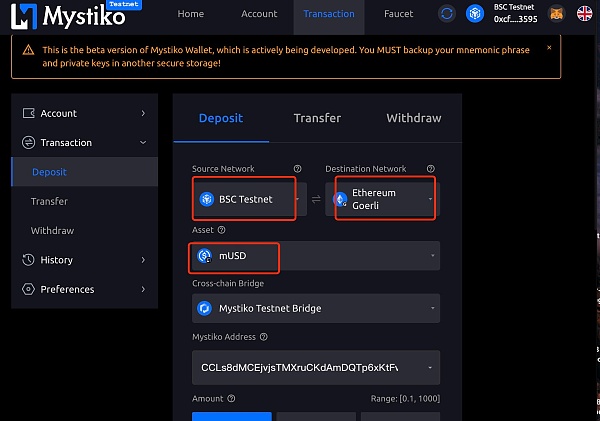Swap source and destination networks
This screenshot has width=600, height=421.
point(316,199)
